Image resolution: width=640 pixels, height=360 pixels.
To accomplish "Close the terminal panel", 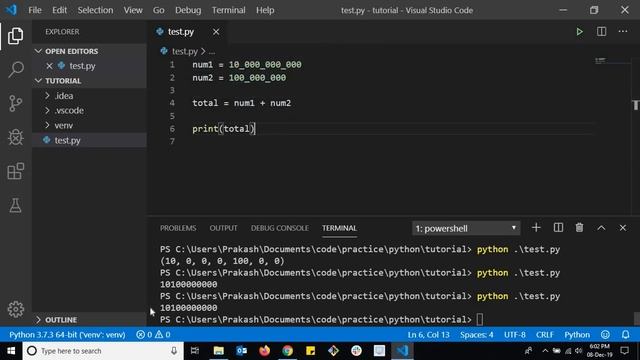I will click(x=622, y=228).
